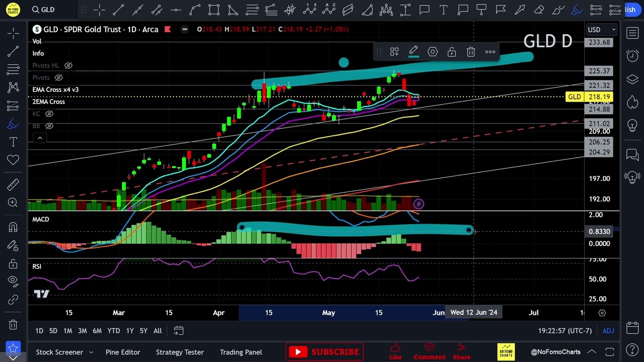This screenshot has height=362, width=644.
Task: Collapse the indicator legend list
Action: coord(40,138)
